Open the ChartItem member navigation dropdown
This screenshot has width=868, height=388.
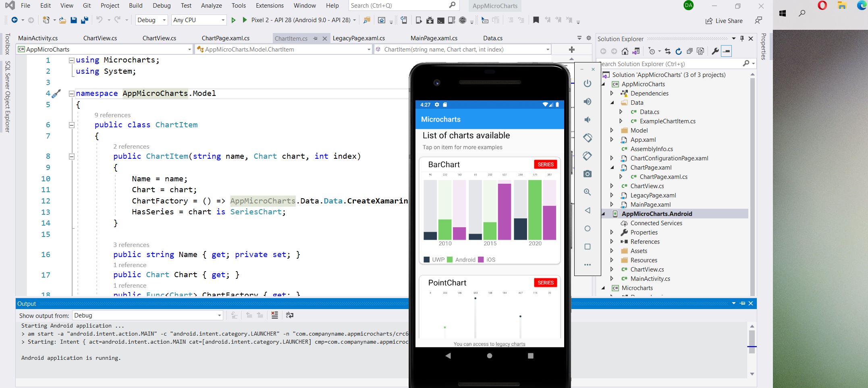tap(462, 50)
